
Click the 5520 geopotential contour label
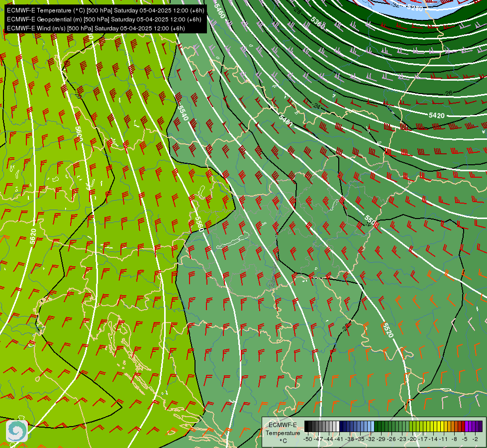coord(388,330)
